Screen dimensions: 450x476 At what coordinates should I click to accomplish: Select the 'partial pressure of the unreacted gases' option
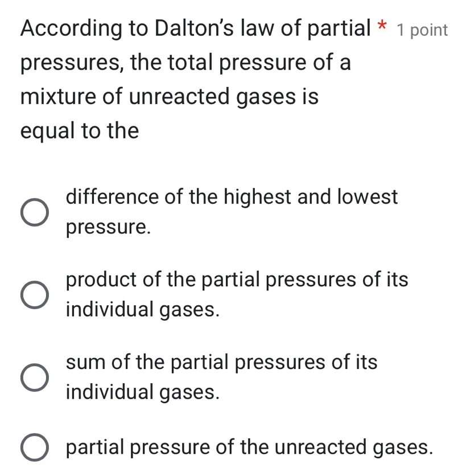[x=35, y=448]
